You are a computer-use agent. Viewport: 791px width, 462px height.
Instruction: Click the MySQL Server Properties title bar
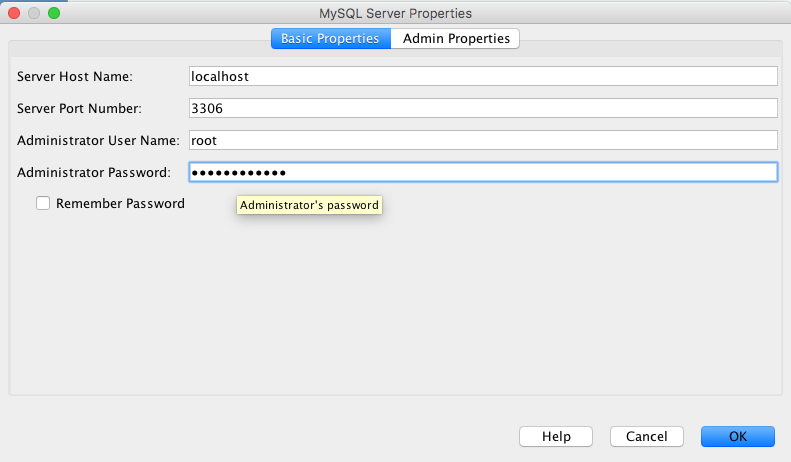click(396, 13)
